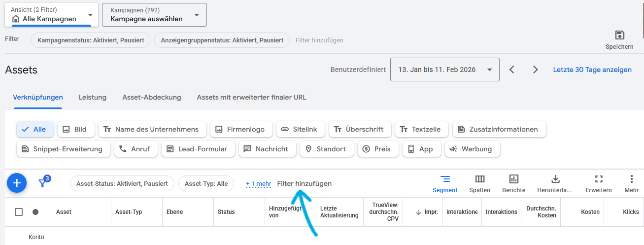This screenshot has height=245, width=644.
Task: Open the Ansicht Alle Kampagnen dropdown
Action: click(x=51, y=15)
